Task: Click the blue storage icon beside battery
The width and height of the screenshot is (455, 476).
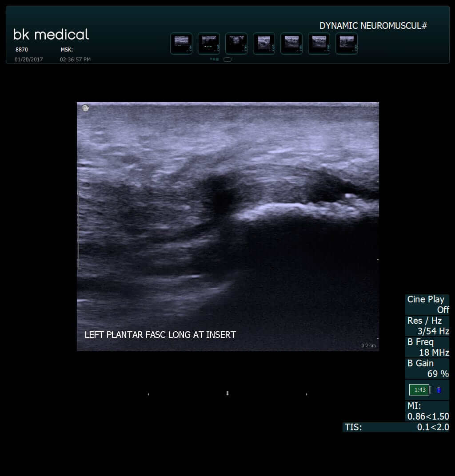Action: coord(439,390)
